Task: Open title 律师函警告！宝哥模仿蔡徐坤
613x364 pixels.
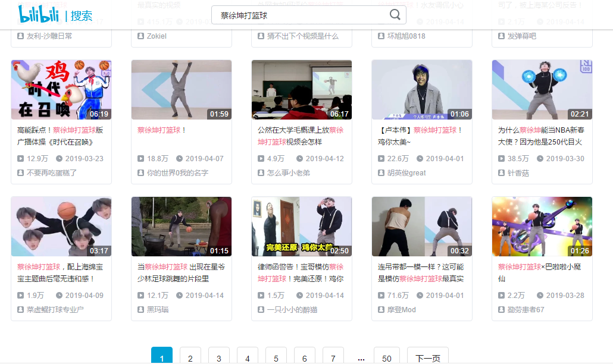Action: (301, 272)
